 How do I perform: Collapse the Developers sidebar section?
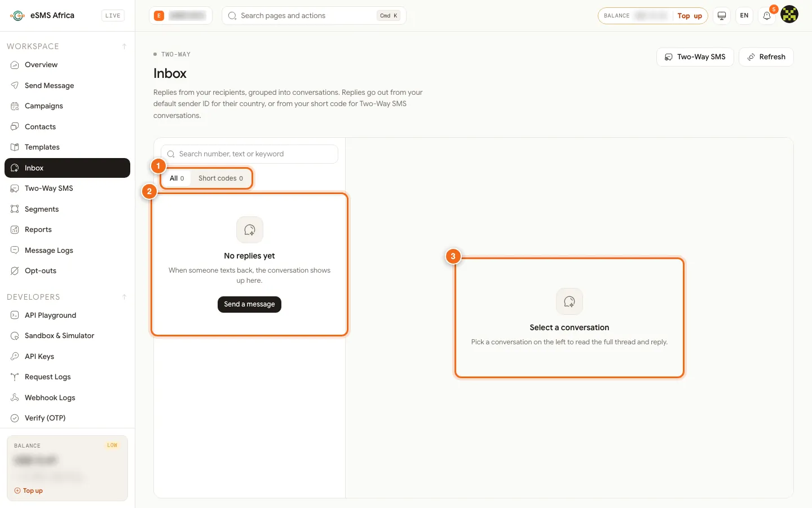[x=124, y=297]
